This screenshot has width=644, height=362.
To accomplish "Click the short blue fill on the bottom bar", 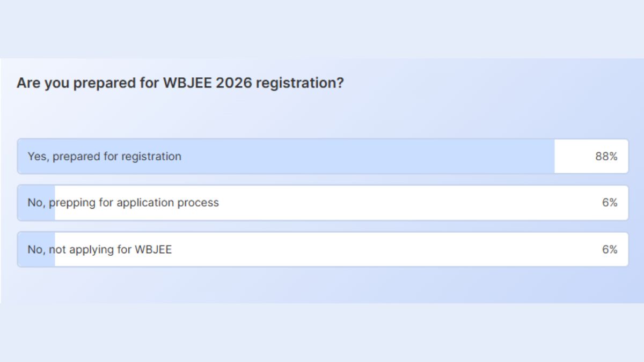I will click(36, 249).
